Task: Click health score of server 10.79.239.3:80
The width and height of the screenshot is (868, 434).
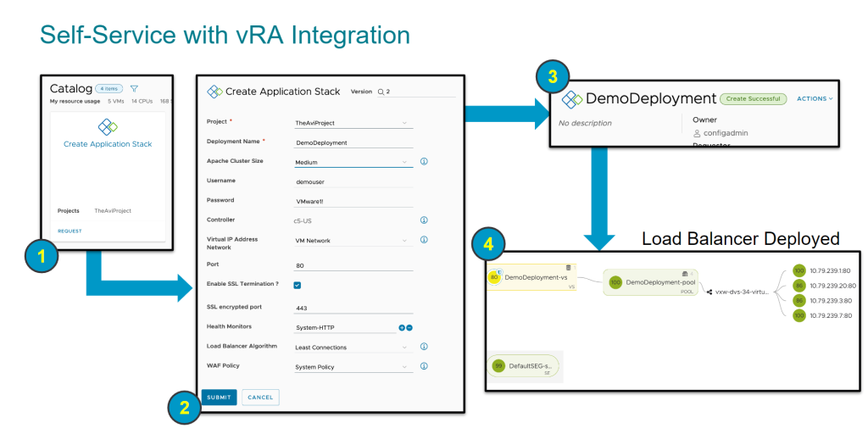Action: [x=798, y=301]
